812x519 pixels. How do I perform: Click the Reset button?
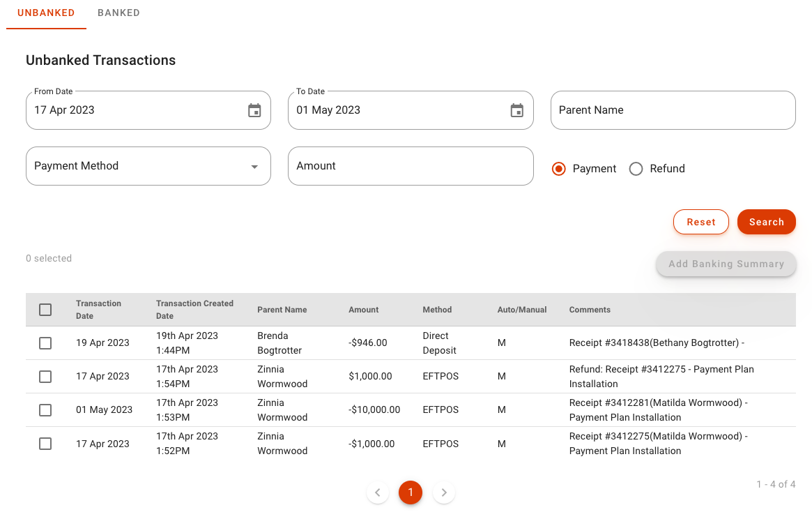click(700, 222)
